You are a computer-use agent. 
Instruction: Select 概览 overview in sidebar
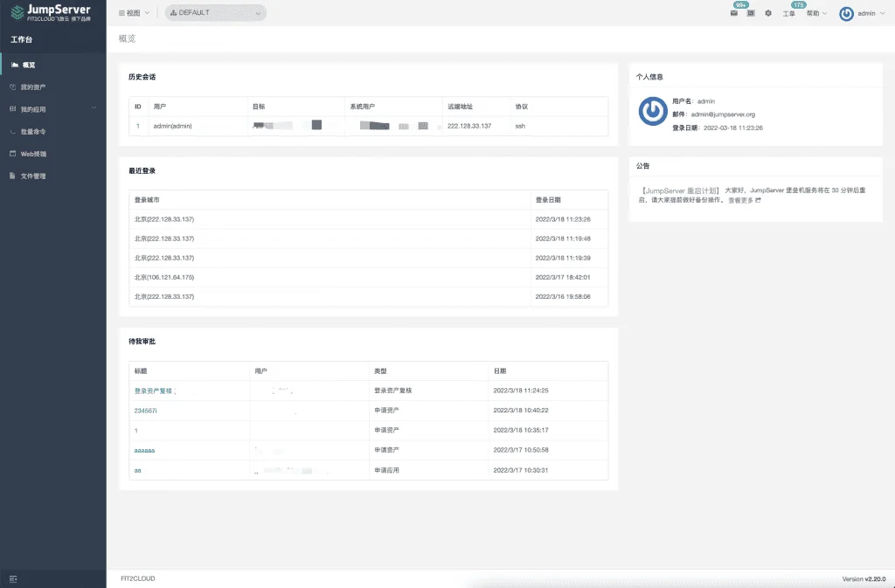[53, 65]
